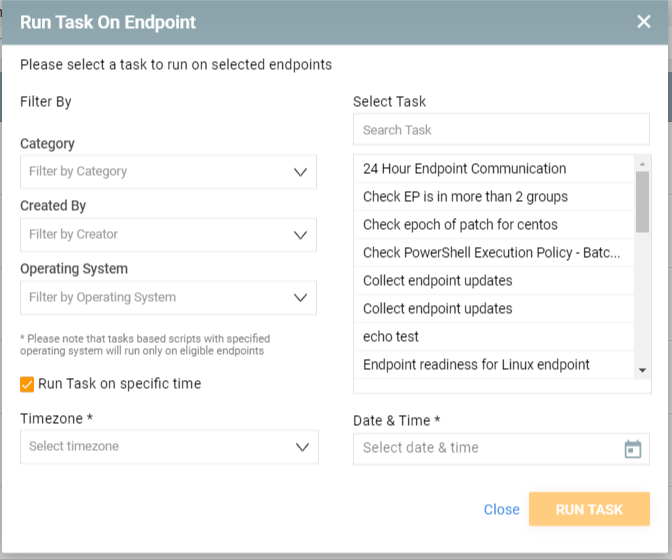Open the calendar icon for Date & Time
Screen dimensions: 672x560
tap(633, 449)
